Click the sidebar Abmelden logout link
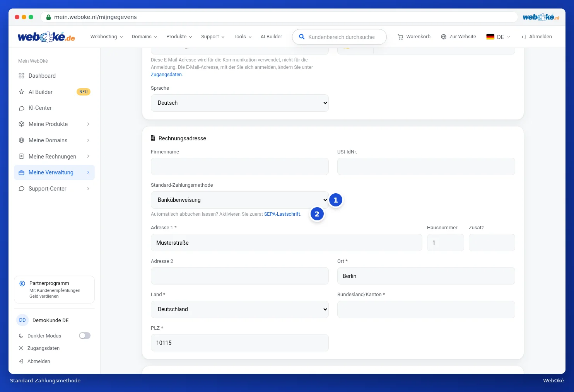The image size is (574, 392). point(34,361)
